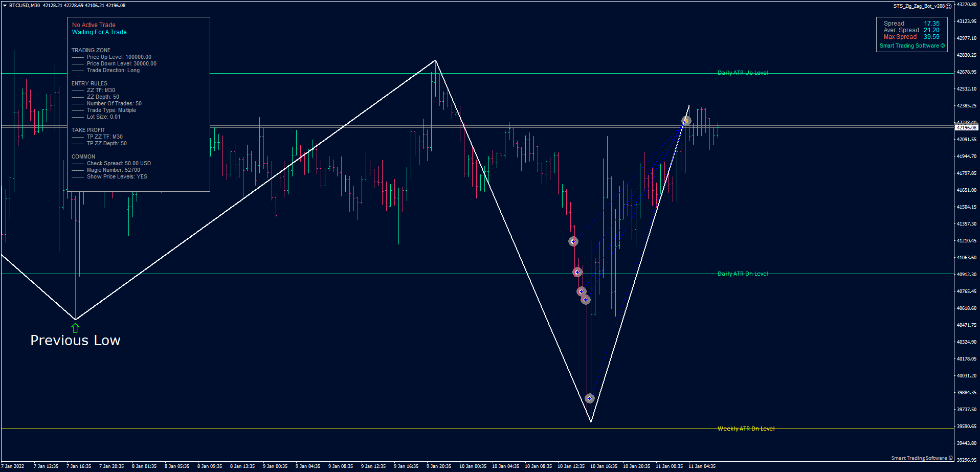
Task: Click the 'Trade Type: Multiple' line
Action: [x=112, y=110]
